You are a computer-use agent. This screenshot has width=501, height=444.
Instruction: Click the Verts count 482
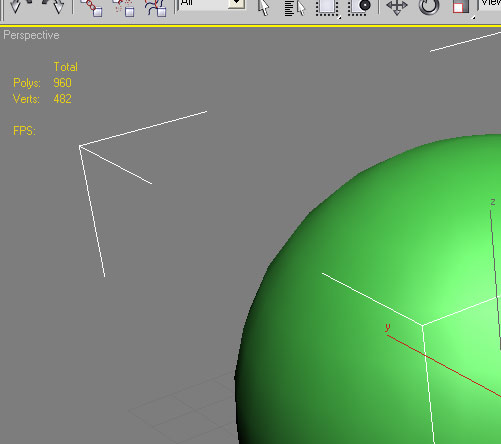click(62, 99)
